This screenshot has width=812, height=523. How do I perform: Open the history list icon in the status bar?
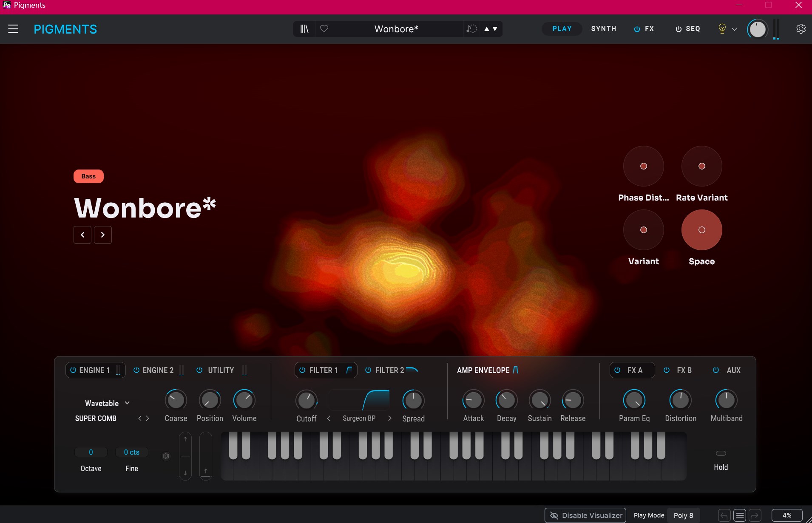(740, 515)
